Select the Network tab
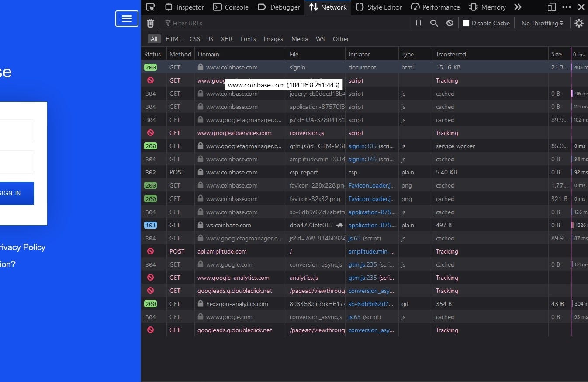The width and height of the screenshot is (588, 382). tap(328, 7)
